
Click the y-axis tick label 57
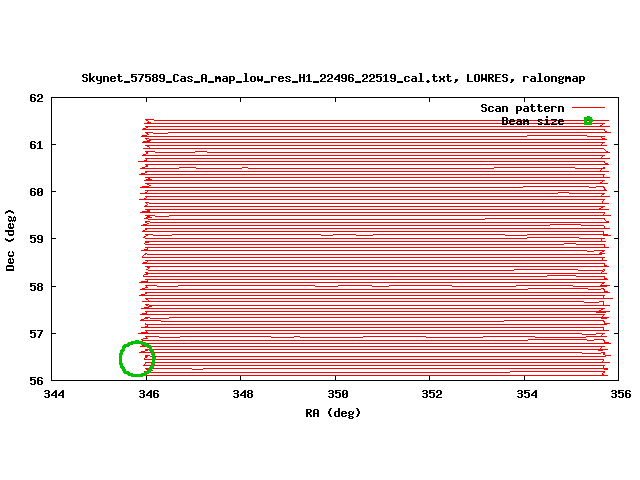coord(36,334)
